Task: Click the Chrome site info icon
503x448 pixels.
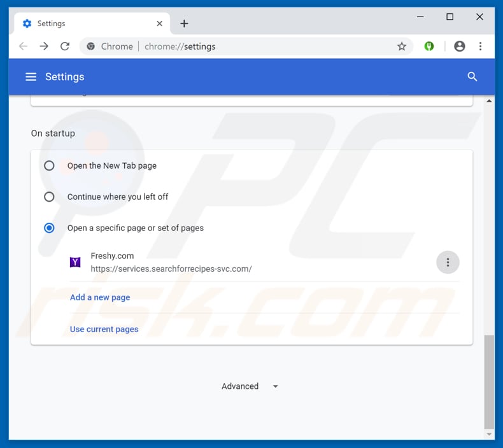Action: pos(91,46)
